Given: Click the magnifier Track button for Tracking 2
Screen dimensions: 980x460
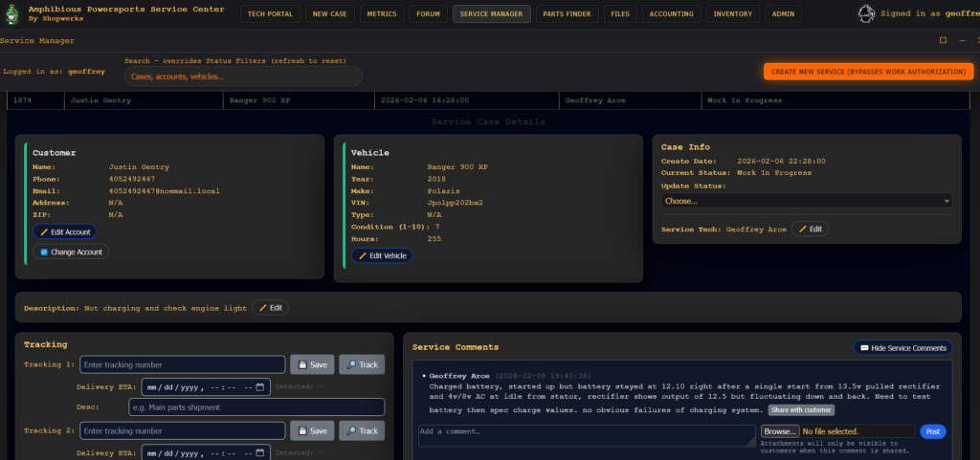Looking at the screenshot, I should click(x=361, y=430).
